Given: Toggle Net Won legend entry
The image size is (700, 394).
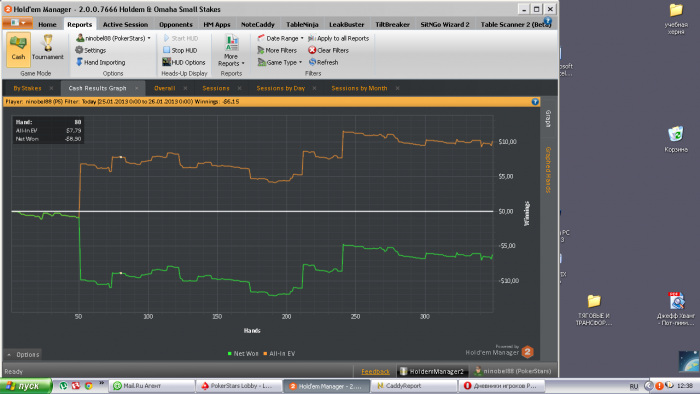Looking at the screenshot, I should coord(243,353).
